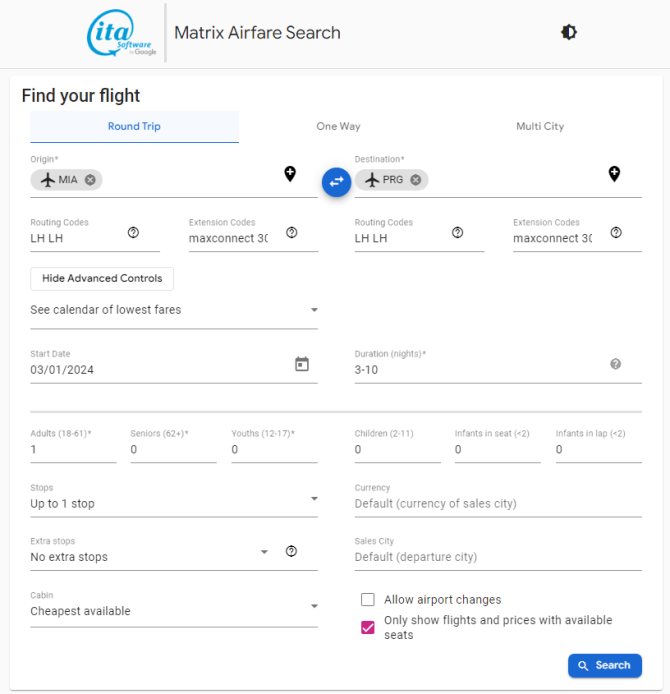Screen dimensions: 670x694
Task: Open help for destination Extension Codes
Action: [616, 232]
